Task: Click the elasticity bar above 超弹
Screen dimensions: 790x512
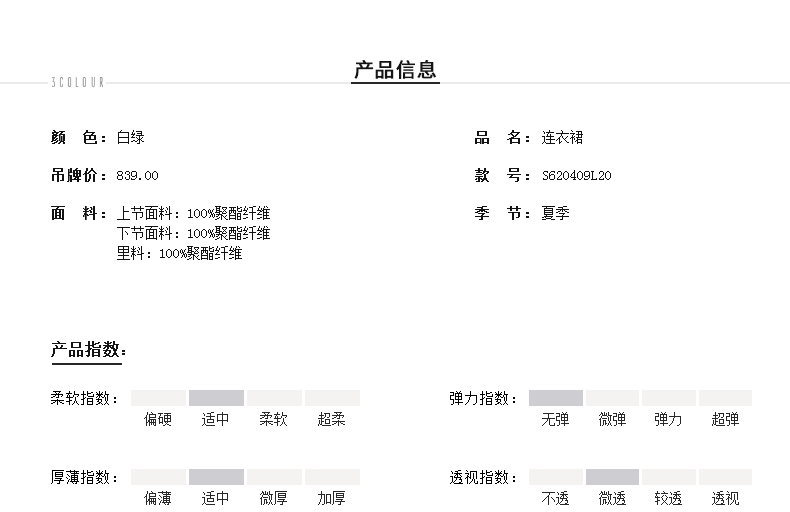Action: (x=726, y=398)
